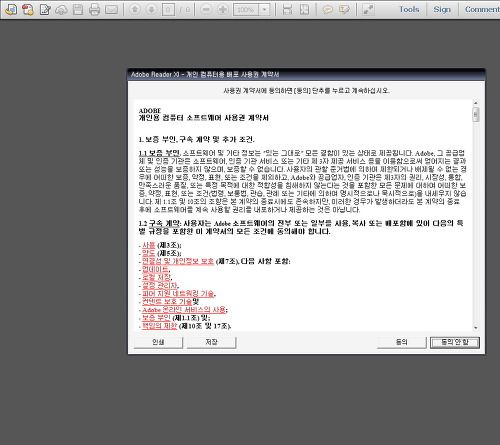Open the 사용 (제3조) link

click(149, 245)
